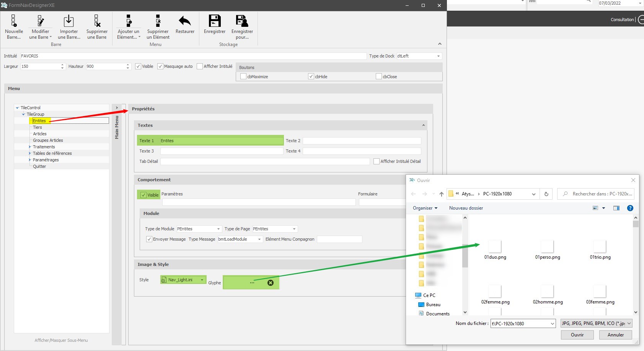Image resolution: width=644 pixels, height=351 pixels.
Task: Click Supprimer un Elément icon
Action: [x=158, y=21]
